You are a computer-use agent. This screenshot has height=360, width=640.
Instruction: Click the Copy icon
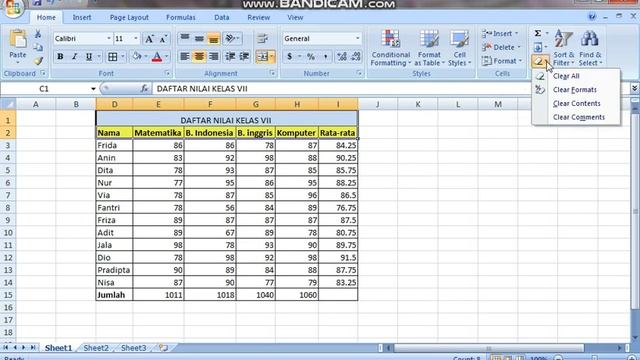point(38,47)
